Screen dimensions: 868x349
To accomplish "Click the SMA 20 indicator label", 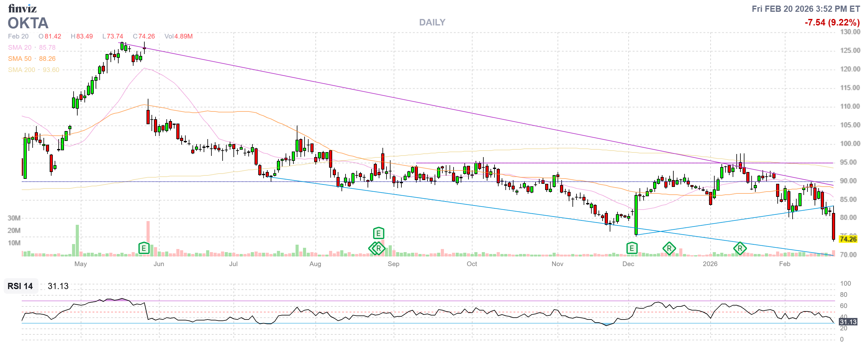I will (x=20, y=48).
